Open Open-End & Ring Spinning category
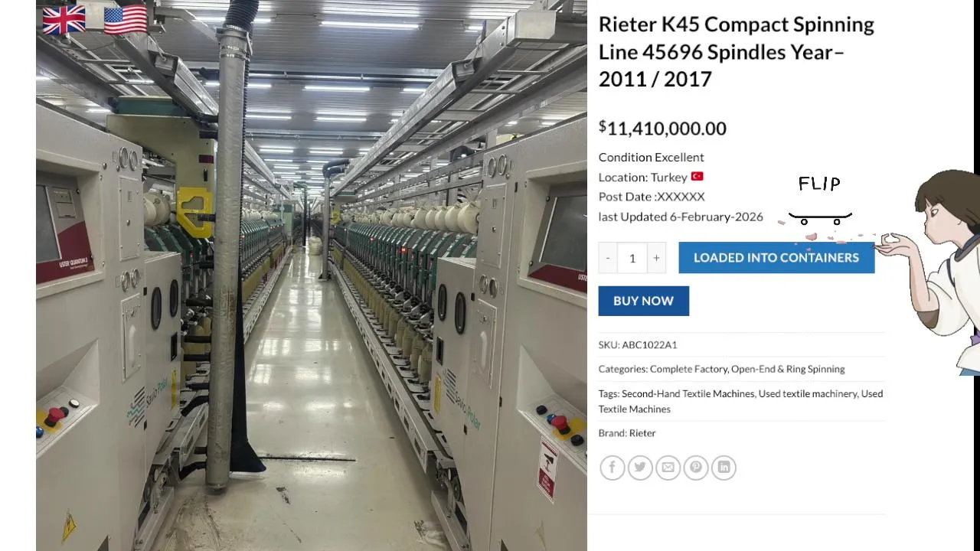This screenshot has width=980, height=551. coord(788,369)
